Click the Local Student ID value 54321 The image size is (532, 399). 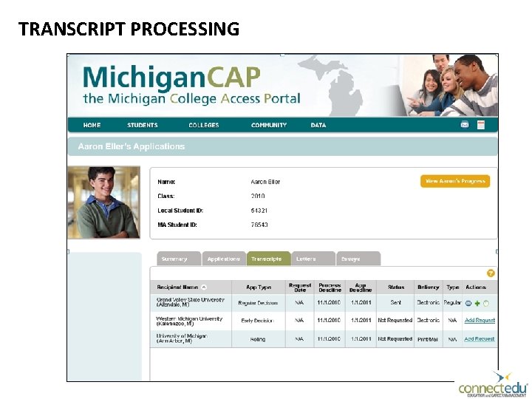(x=259, y=211)
